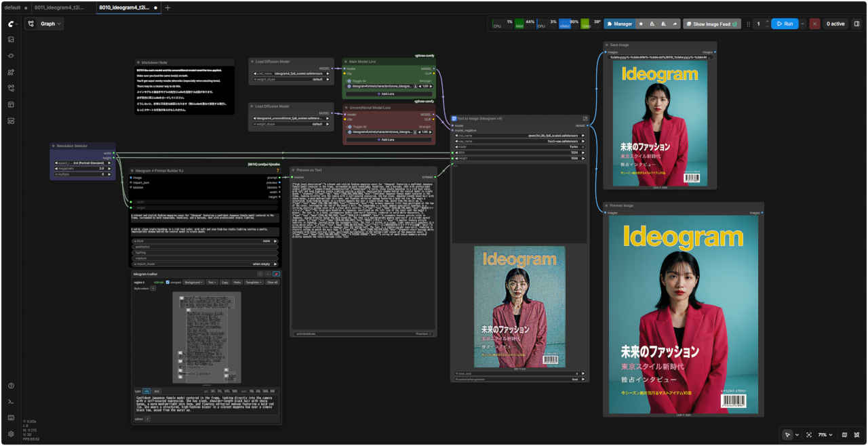Viewport: 868px width, 446px height.
Task: Collapse the Resolution Selector node
Action: (x=54, y=146)
